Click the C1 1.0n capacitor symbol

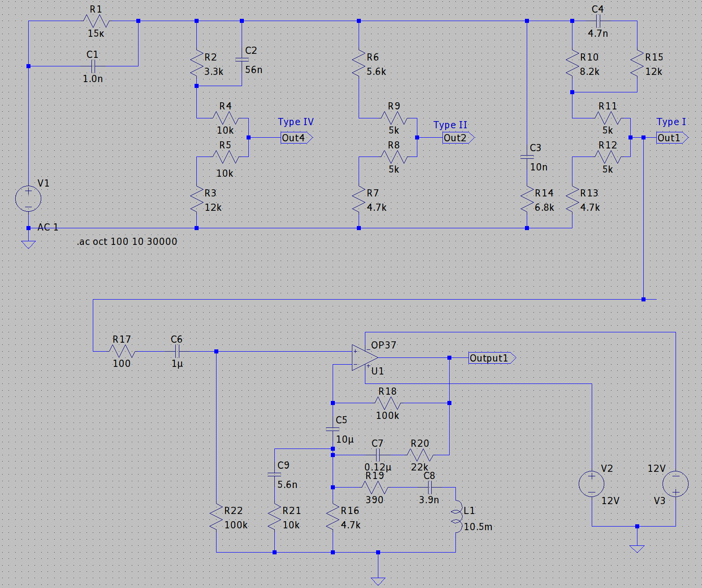point(93,66)
